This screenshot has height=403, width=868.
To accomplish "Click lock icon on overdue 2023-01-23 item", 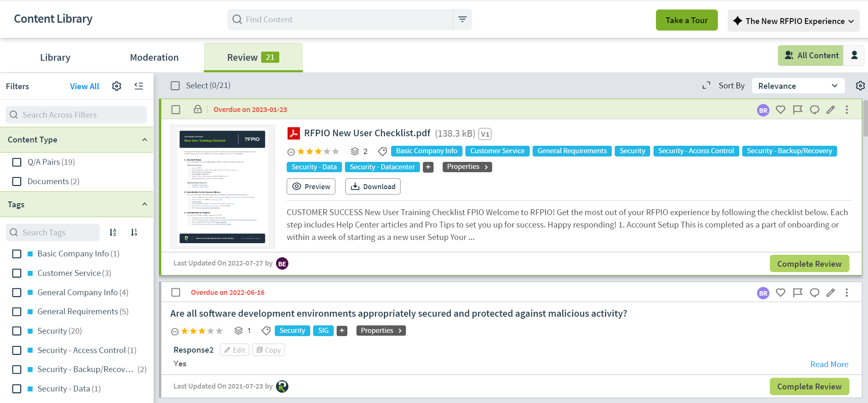I will tap(198, 109).
